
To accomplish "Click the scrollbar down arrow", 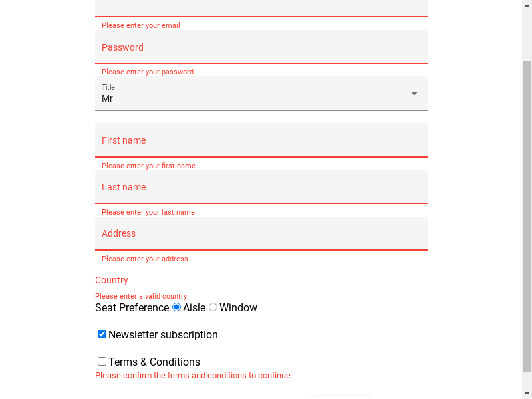I will (x=527, y=394).
